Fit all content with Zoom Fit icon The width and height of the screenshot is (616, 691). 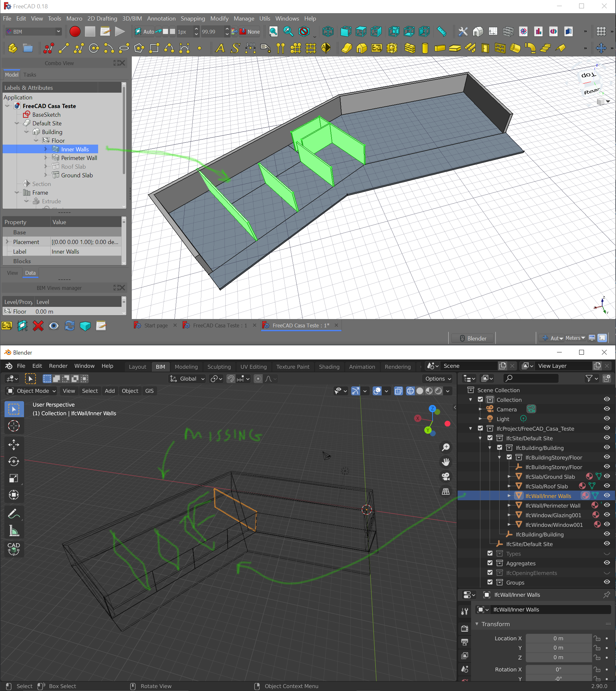tap(274, 31)
